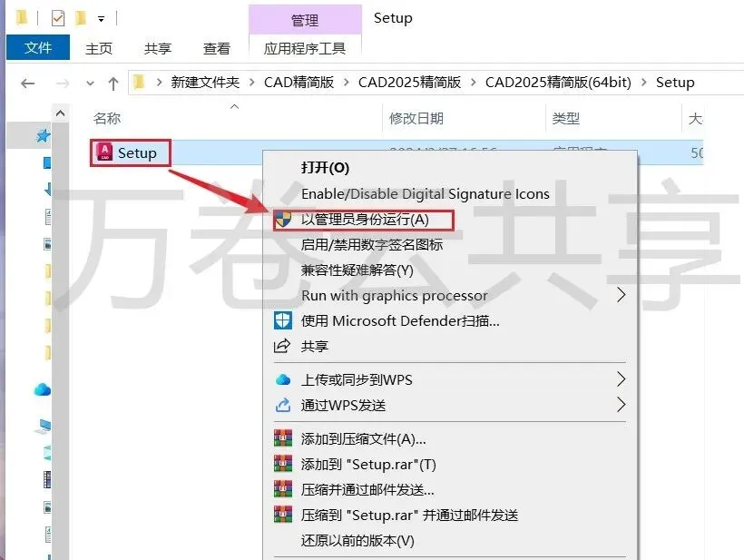The width and height of the screenshot is (744, 560).
Task: Click the Forward navigation arrow
Action: (63, 84)
